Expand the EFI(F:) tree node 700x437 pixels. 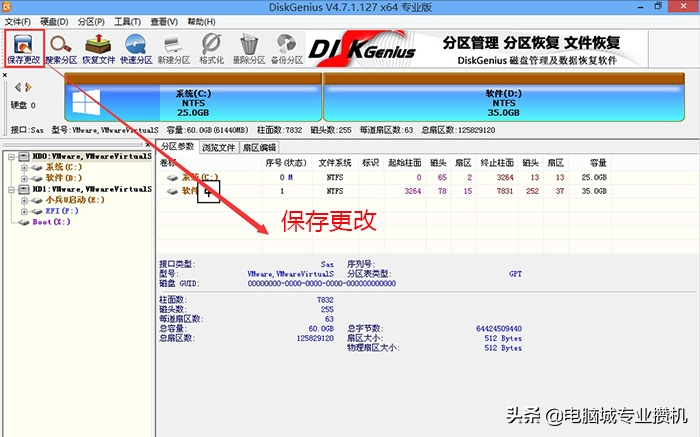click(25, 212)
